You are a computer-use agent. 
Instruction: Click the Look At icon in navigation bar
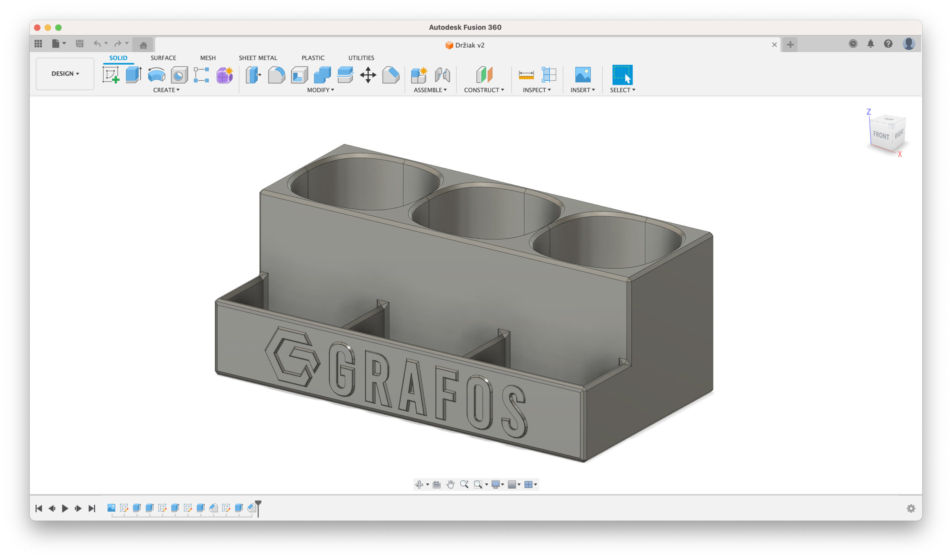pos(437,485)
